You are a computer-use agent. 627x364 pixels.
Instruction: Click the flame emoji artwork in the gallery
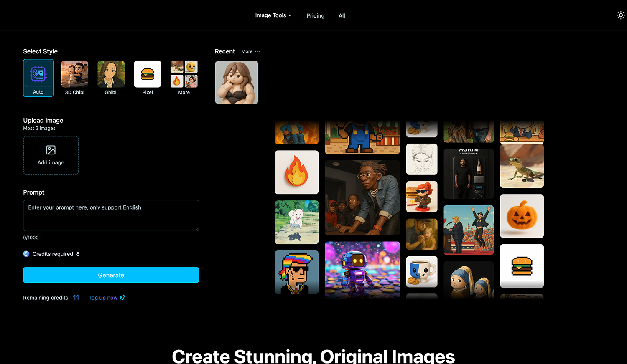[296, 172]
